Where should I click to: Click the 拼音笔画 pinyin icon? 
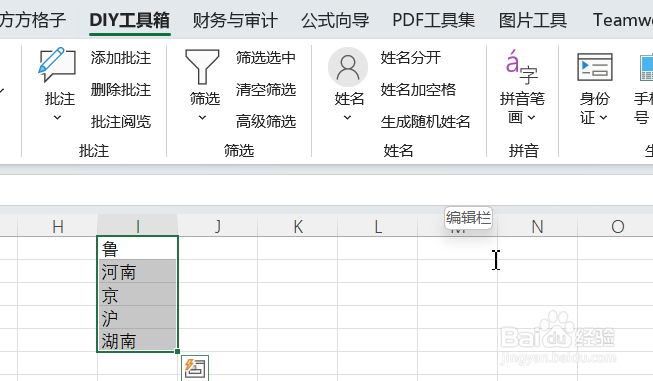point(522,67)
